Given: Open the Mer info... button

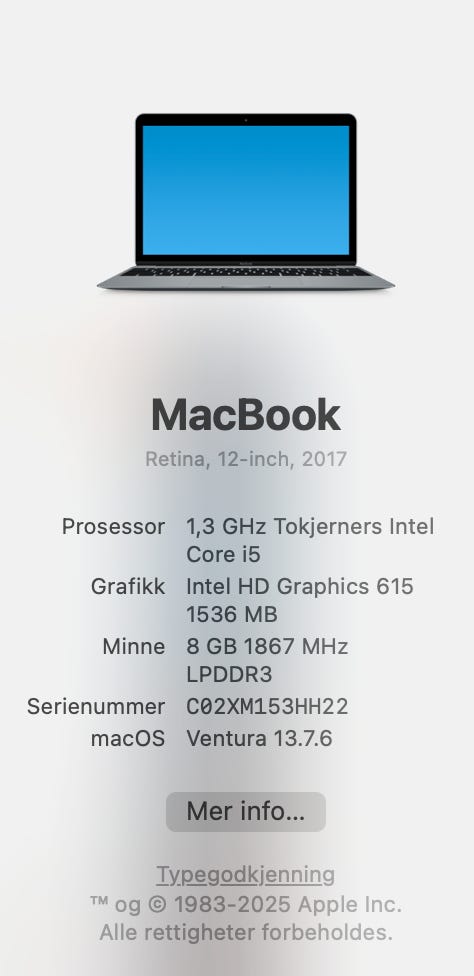Looking at the screenshot, I should click(246, 812).
